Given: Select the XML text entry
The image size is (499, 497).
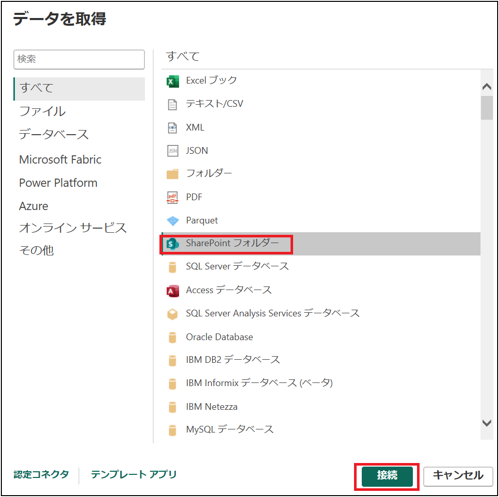Looking at the screenshot, I should coord(195,127).
